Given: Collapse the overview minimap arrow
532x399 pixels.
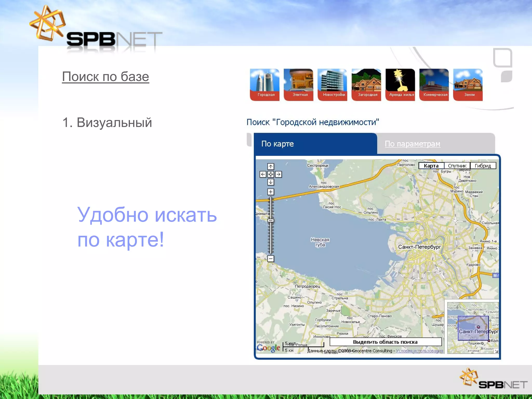Looking at the screenshot, I should (x=496, y=351).
